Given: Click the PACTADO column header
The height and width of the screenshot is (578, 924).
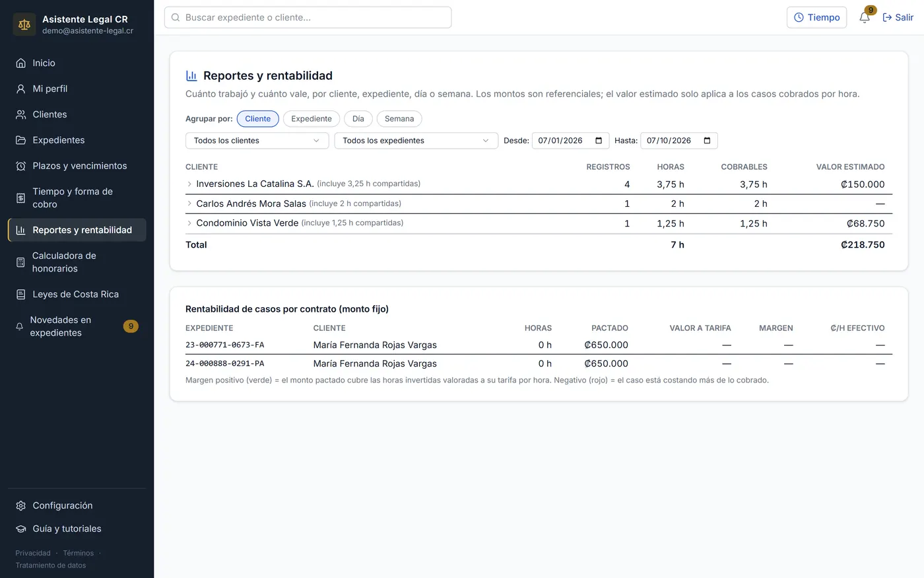Looking at the screenshot, I should click(610, 328).
